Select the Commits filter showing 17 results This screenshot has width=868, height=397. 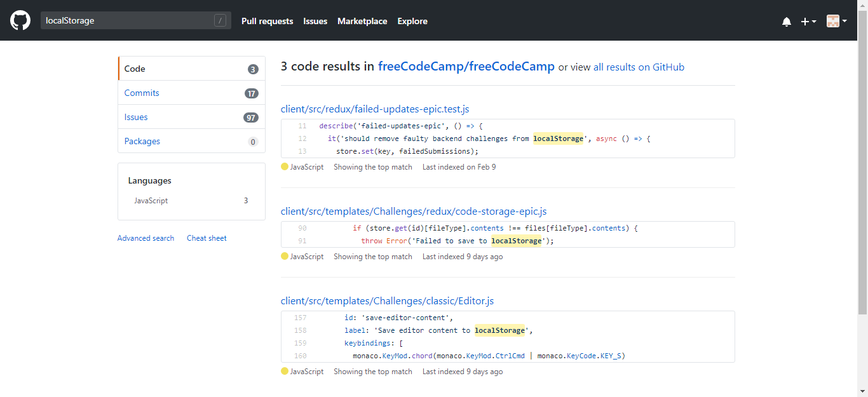pos(141,93)
